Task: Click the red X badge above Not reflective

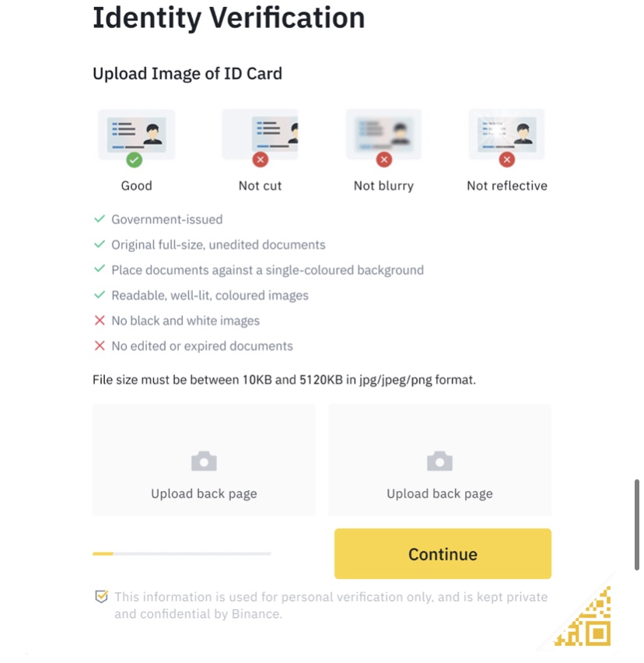Action: (507, 160)
